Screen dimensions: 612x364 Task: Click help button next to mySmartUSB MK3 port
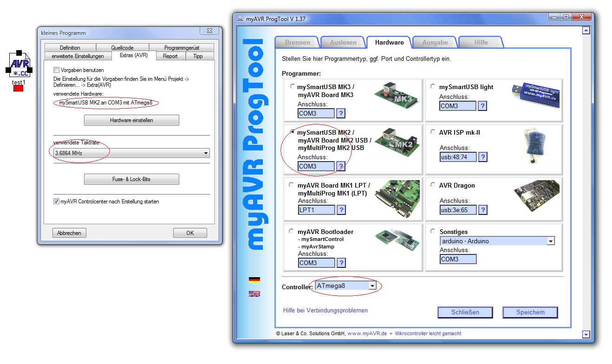pyautogui.click(x=341, y=113)
